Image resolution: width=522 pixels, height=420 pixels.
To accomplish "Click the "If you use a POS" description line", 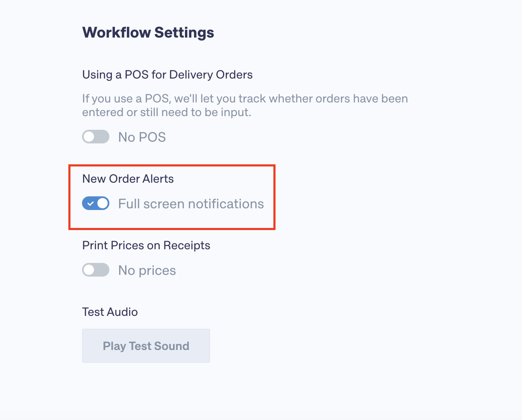I will tap(245, 99).
